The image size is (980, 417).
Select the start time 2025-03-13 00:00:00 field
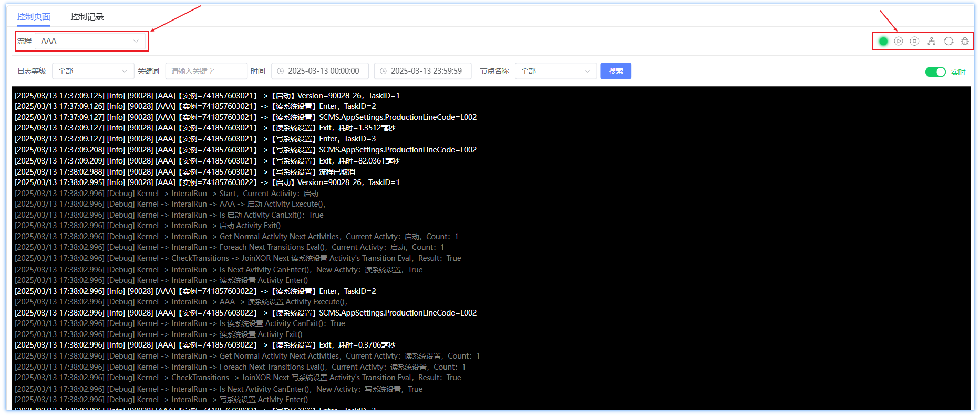pyautogui.click(x=323, y=71)
